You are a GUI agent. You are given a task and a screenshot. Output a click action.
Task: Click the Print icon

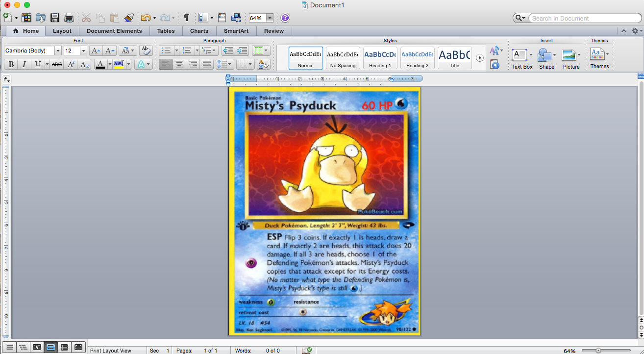[x=69, y=18]
